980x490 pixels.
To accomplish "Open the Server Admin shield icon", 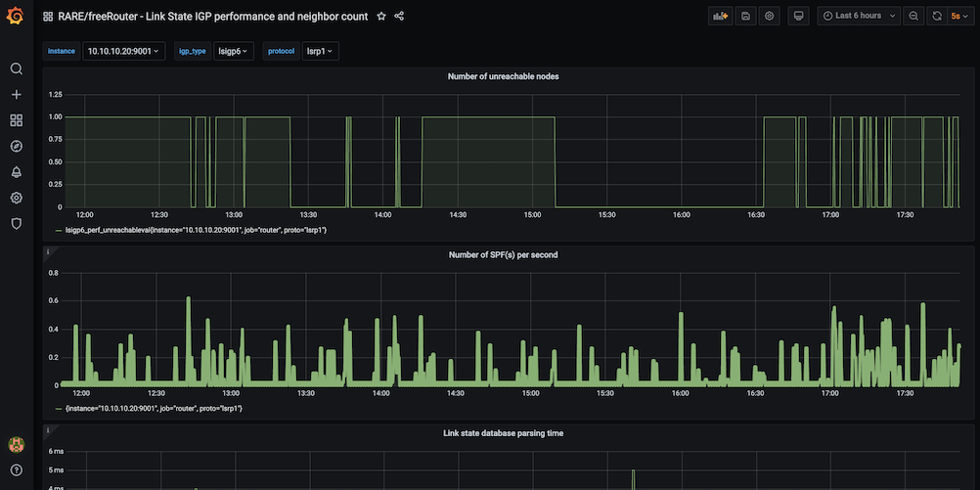I will click(x=16, y=223).
